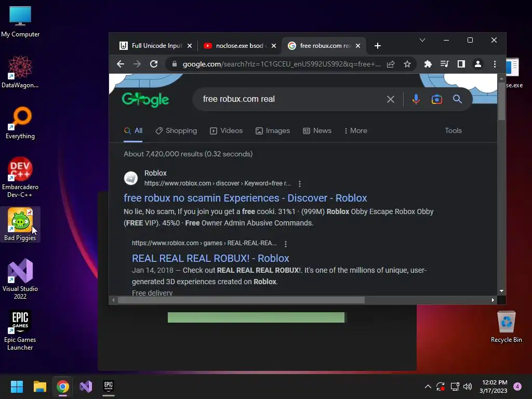Open a new Chrome tab

(378, 46)
